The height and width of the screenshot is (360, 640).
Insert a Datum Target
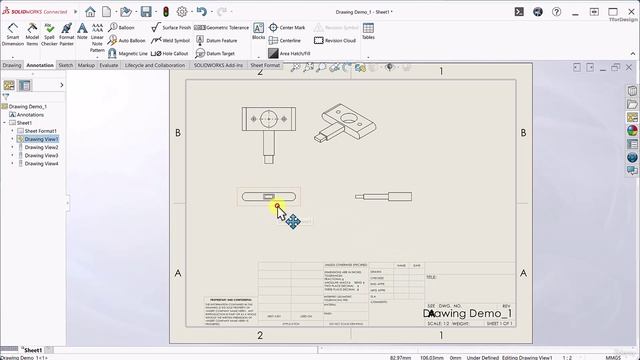pos(215,53)
